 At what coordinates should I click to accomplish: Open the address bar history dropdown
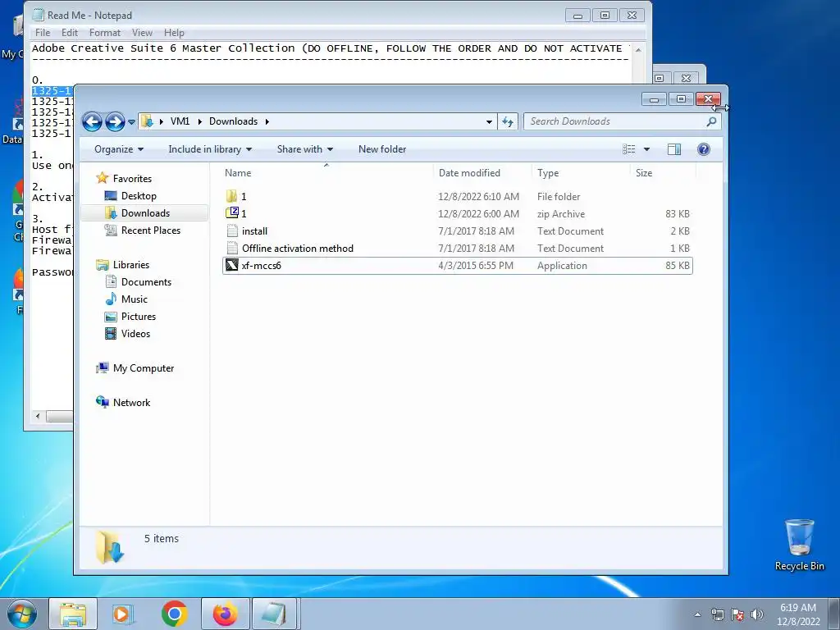(489, 121)
